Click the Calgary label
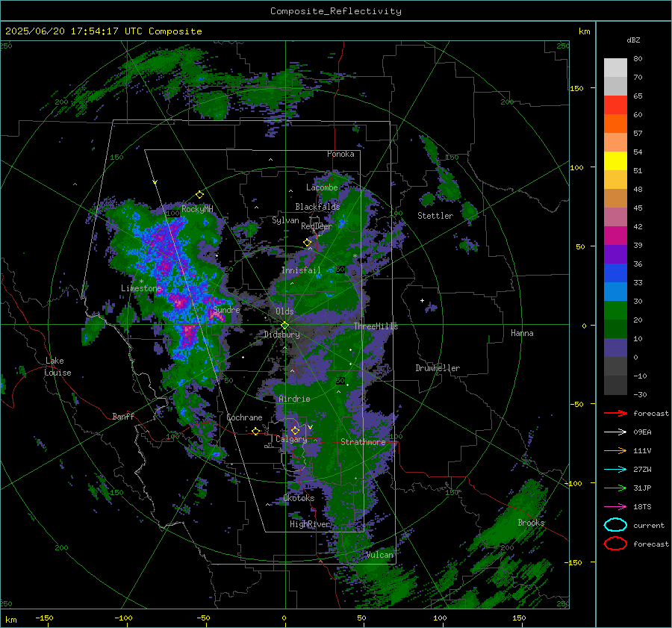 (291, 439)
